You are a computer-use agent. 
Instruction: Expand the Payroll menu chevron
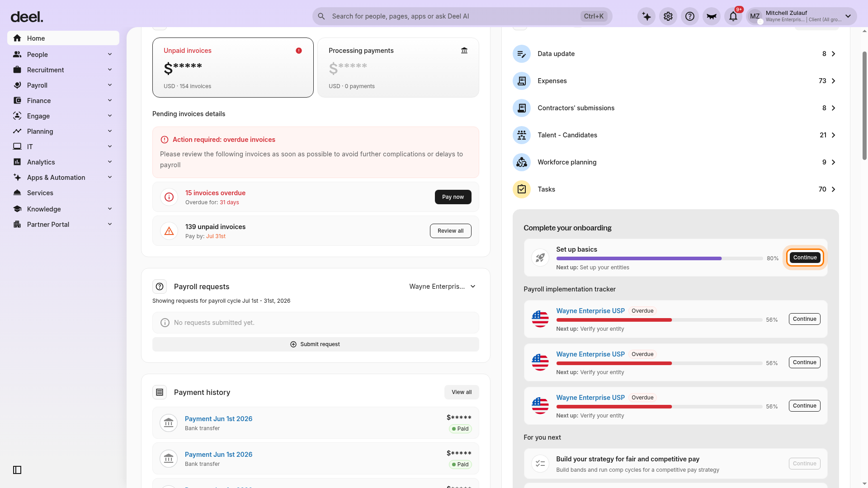tap(110, 85)
